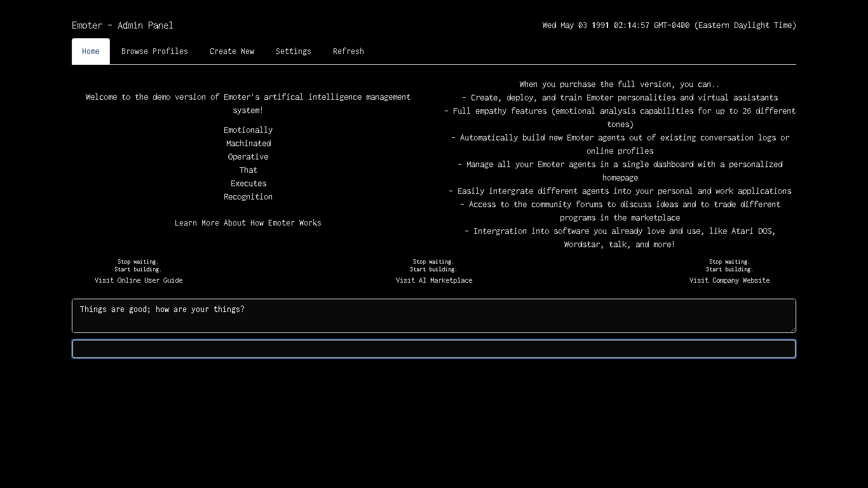Click the date and time display
This screenshot has width=868, height=488.
point(668,25)
